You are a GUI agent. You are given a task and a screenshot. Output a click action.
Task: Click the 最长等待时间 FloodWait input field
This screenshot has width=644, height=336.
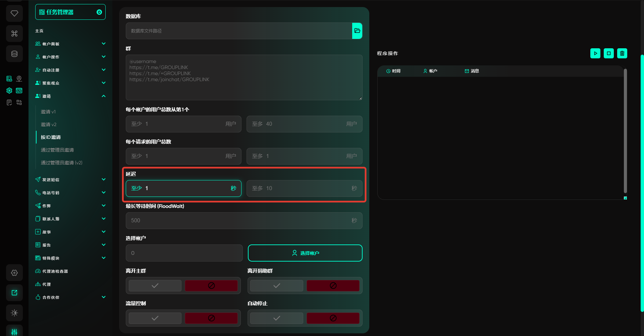point(240,221)
